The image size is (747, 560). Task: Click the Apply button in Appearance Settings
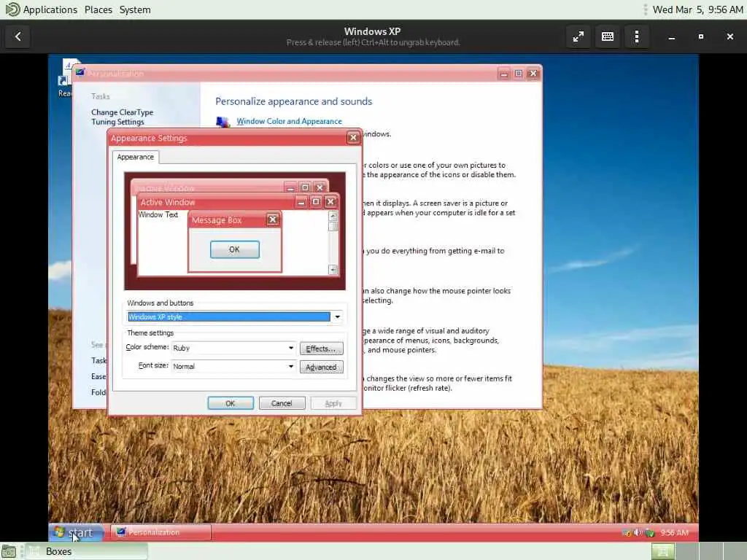tap(333, 403)
